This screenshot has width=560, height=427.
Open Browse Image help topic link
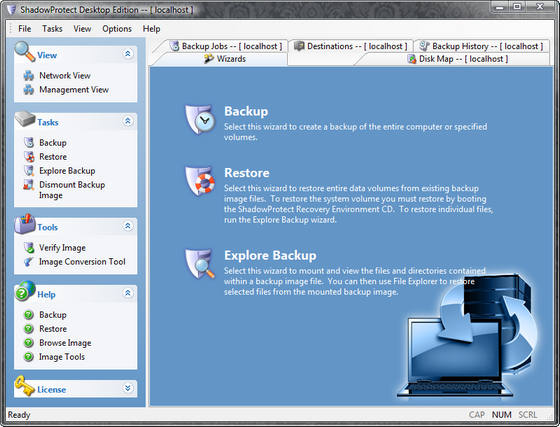click(65, 343)
